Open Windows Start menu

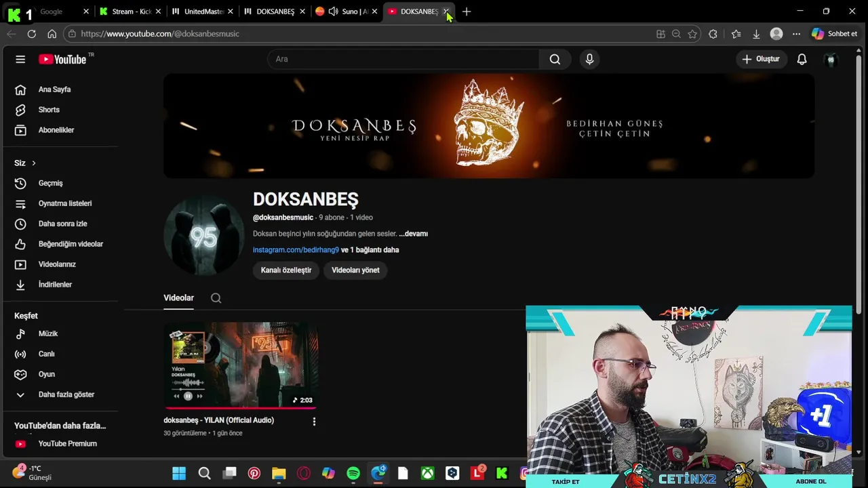click(179, 473)
